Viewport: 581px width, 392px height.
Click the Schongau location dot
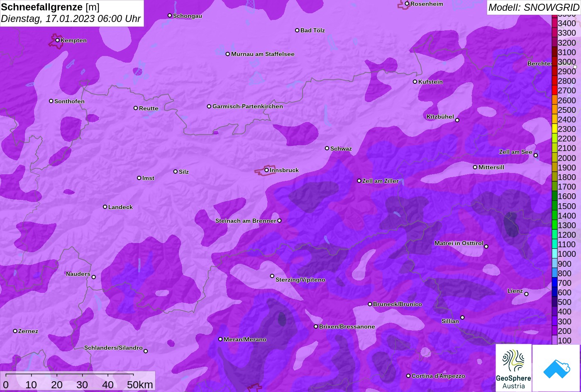[x=169, y=15]
